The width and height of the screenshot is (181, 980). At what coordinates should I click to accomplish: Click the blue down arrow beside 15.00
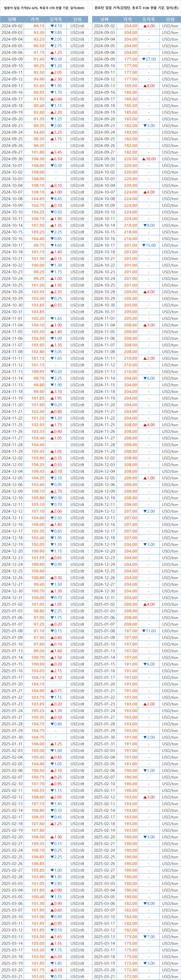click(x=143, y=245)
